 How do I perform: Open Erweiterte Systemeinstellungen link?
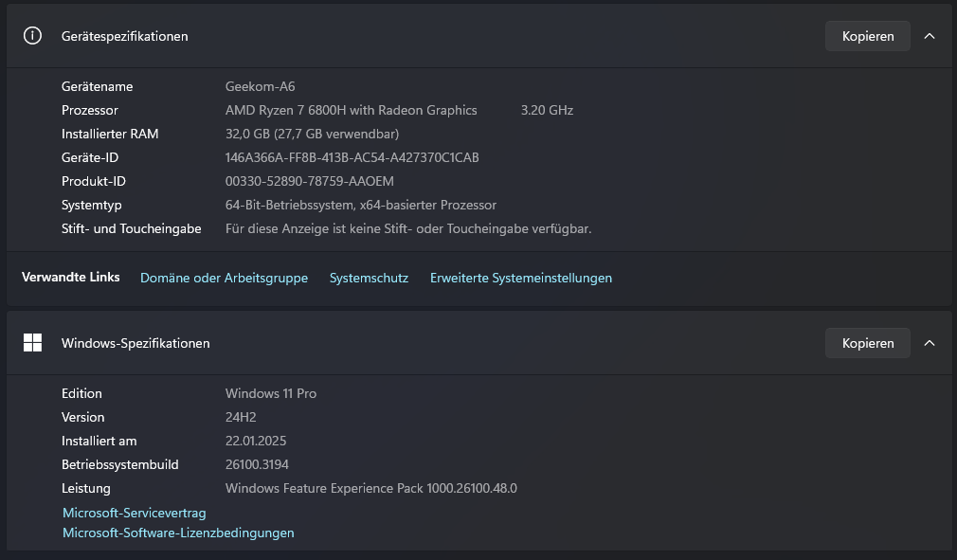click(520, 278)
